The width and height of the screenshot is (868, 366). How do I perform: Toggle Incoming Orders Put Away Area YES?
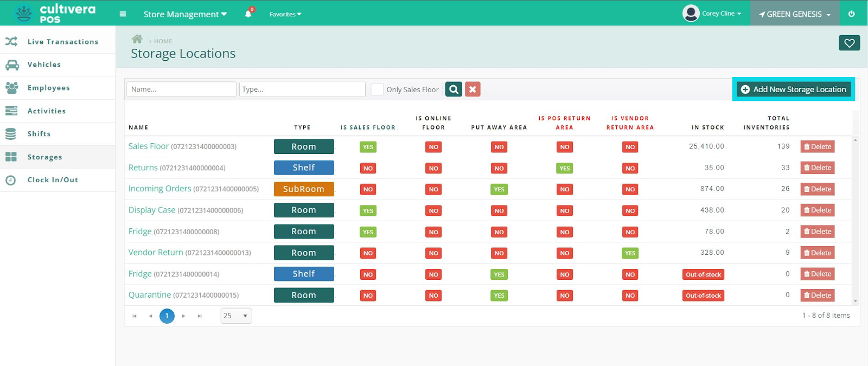(x=499, y=189)
